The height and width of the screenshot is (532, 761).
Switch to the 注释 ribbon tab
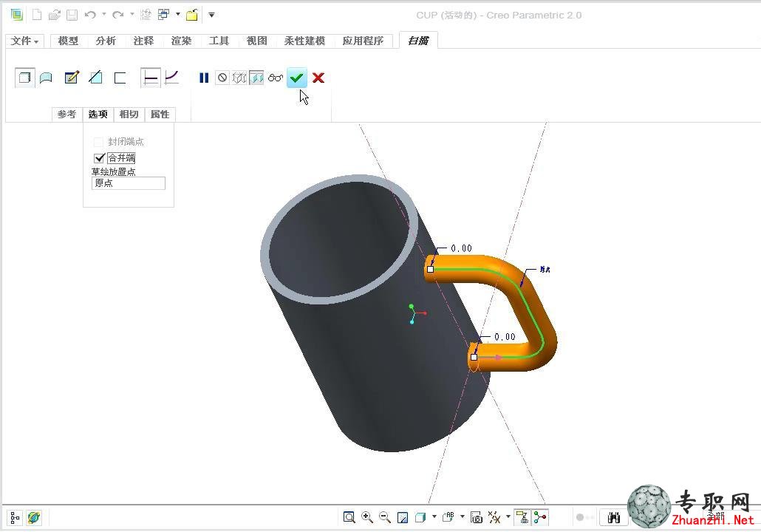[143, 41]
